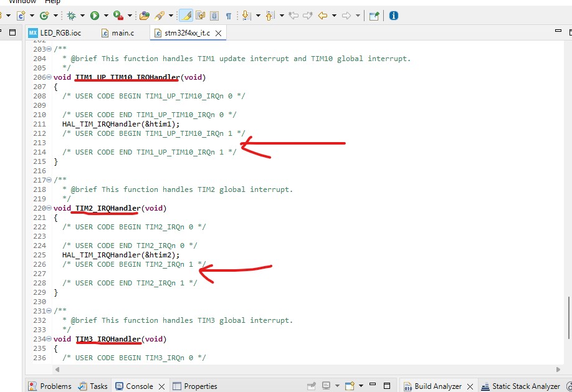
Task: Click the Open Element folder icon
Action: point(145,16)
